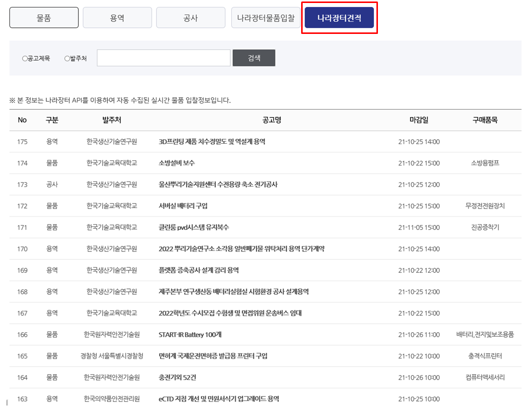532x410 pixels.
Task: Open the eCTD 지침 개선 용역 notice
Action: [218, 399]
